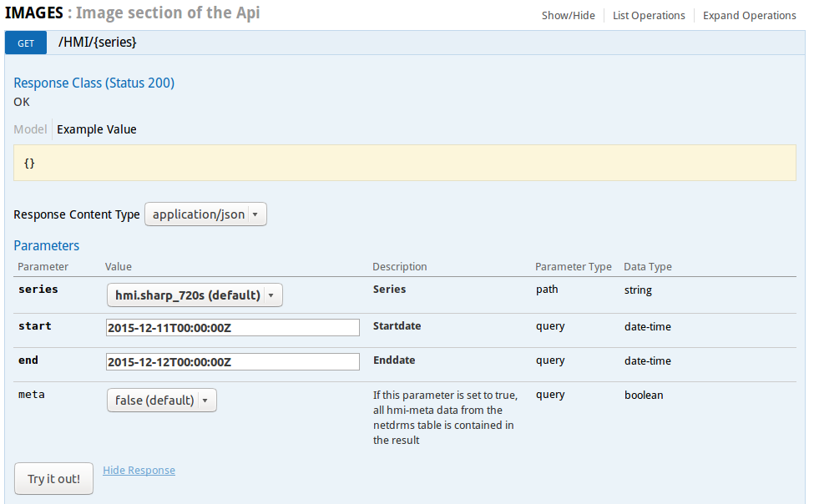Click the Parameters section heading
814x504 pixels.
coord(46,245)
